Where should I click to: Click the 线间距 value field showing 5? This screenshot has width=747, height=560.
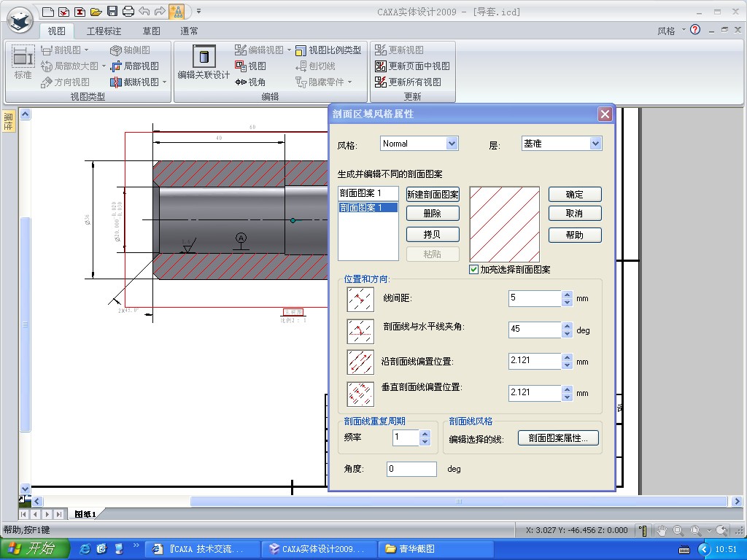tap(535, 298)
